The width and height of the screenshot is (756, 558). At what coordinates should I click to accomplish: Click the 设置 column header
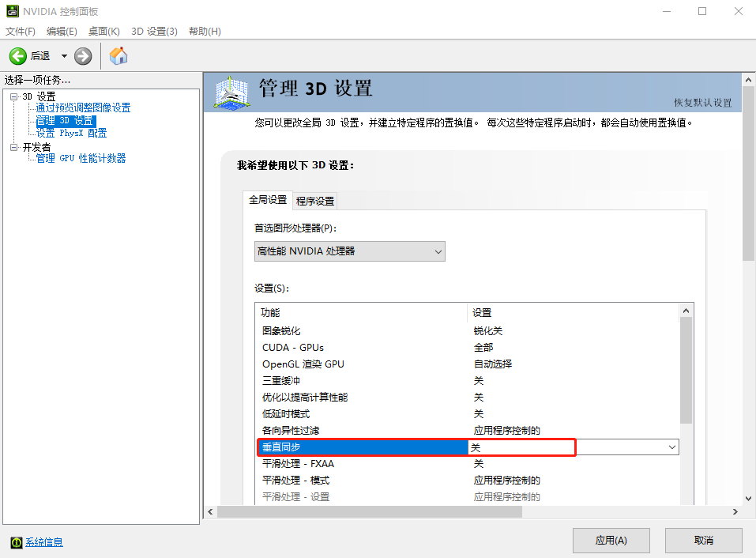pos(574,312)
